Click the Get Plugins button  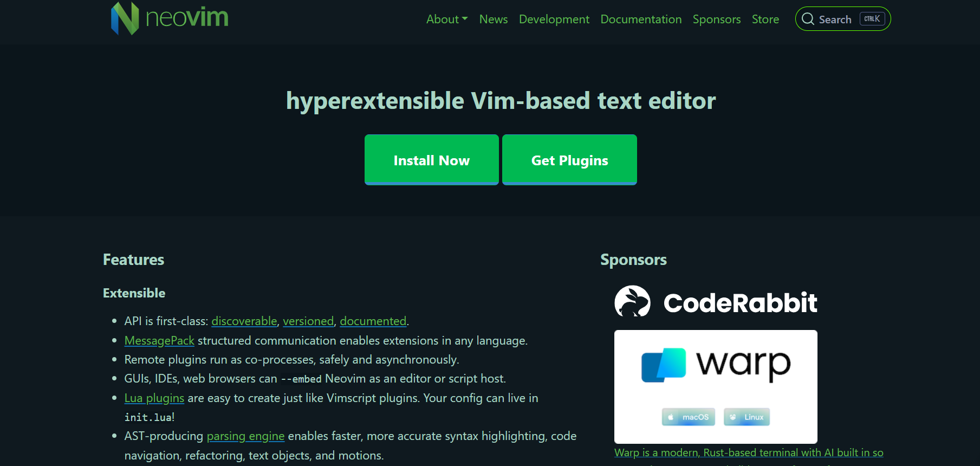click(x=569, y=160)
